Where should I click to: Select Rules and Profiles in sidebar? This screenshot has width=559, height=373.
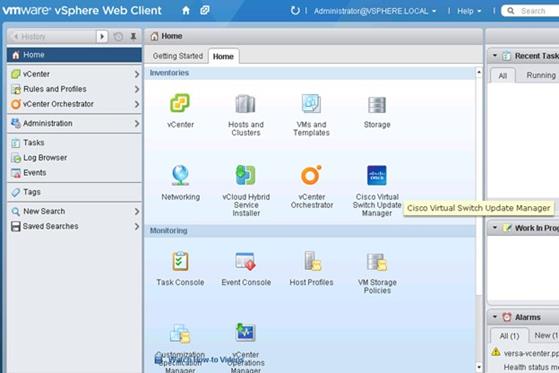tap(74, 89)
